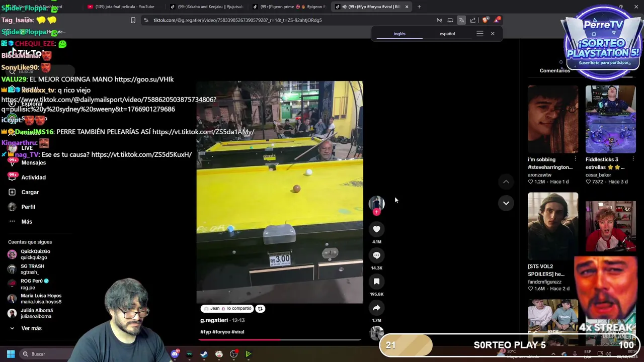Image resolution: width=644 pixels, height=362 pixels.
Task: Click the #fyp hashtag
Action: 205,332
